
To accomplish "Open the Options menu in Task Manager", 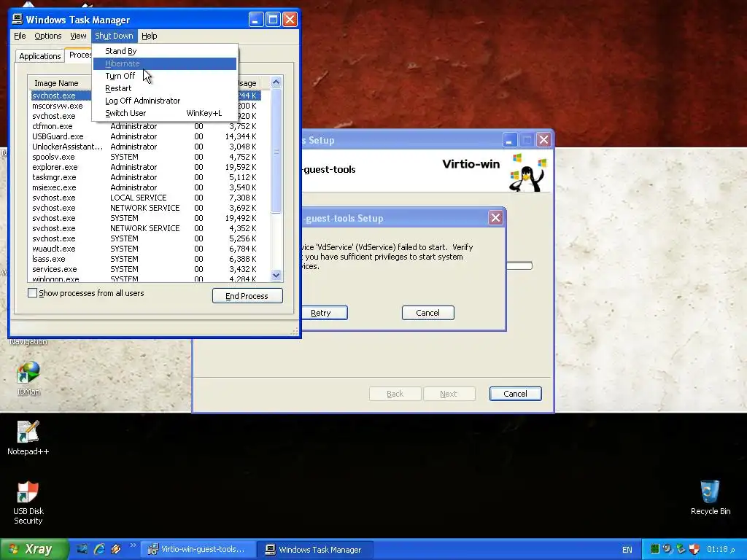I will tap(47, 36).
